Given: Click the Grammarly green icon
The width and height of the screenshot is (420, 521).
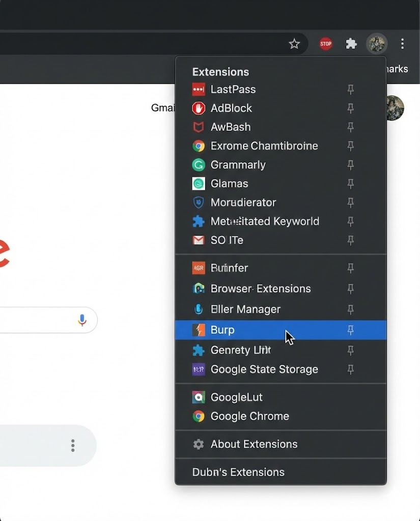Looking at the screenshot, I should 199,165.
